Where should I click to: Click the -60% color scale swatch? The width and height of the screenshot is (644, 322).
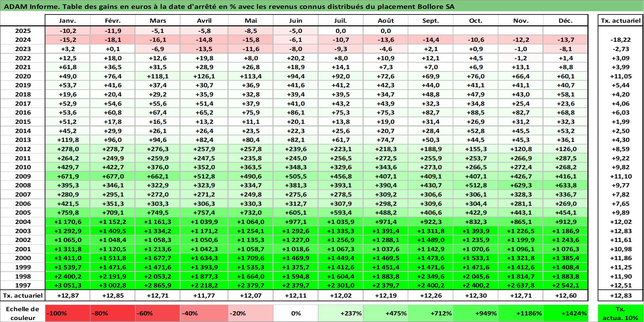pyautogui.click(x=158, y=313)
